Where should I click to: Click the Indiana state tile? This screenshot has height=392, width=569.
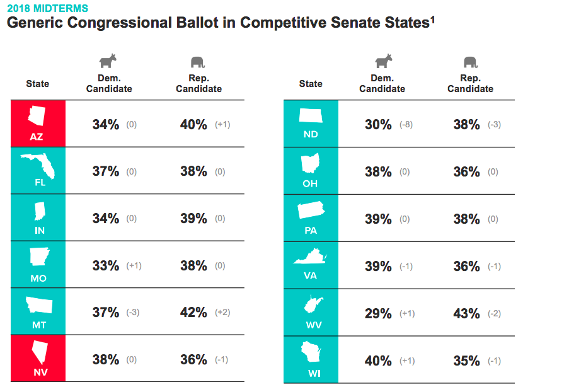pos(38,217)
